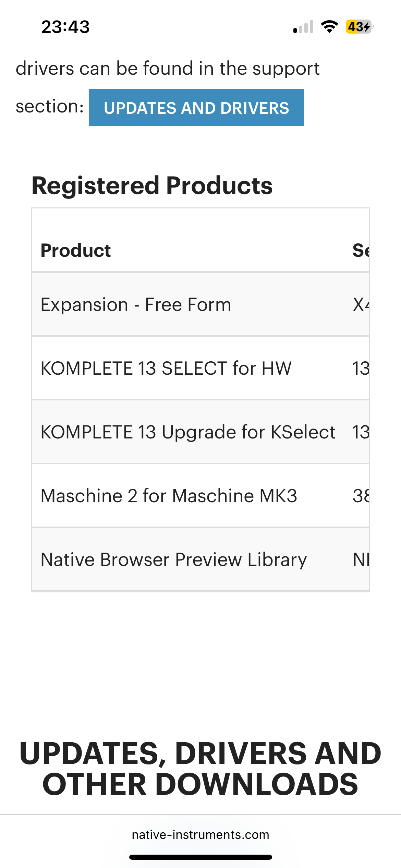Click Updates, Drivers and Other Downloads heading
This screenshot has width=401, height=868.
tap(200, 769)
